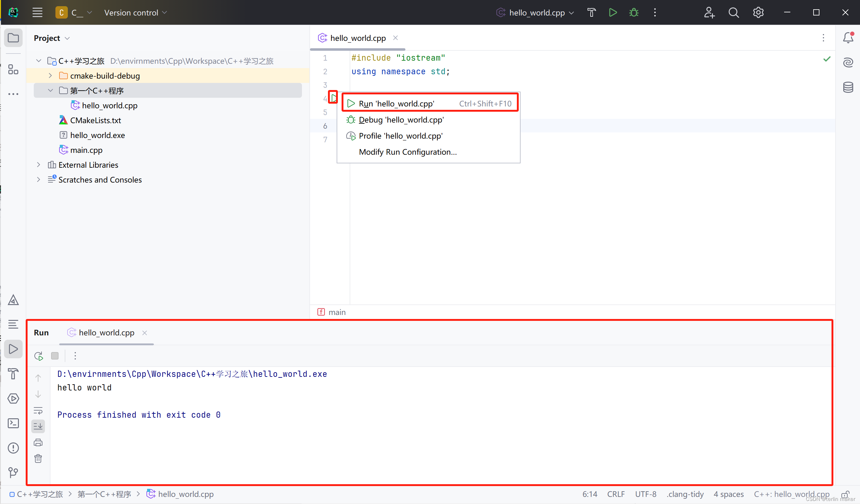Open CMakeLists.txt in the project tree
The image size is (860, 504).
[95, 120]
